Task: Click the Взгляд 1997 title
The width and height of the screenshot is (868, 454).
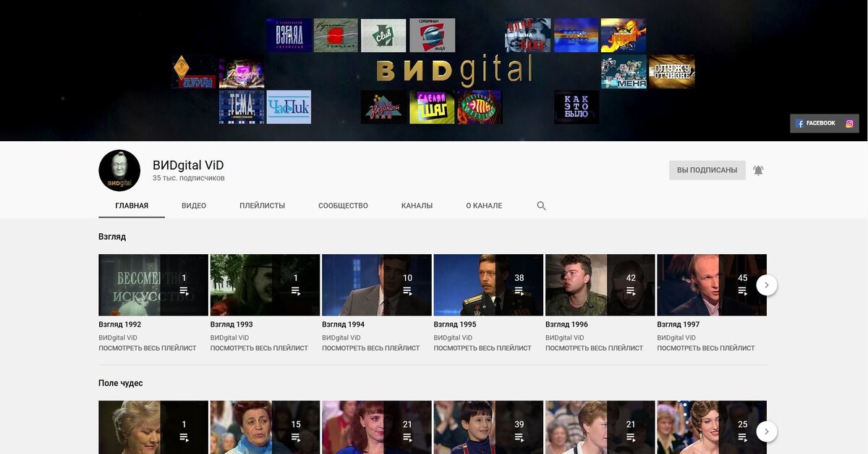Action: click(678, 324)
